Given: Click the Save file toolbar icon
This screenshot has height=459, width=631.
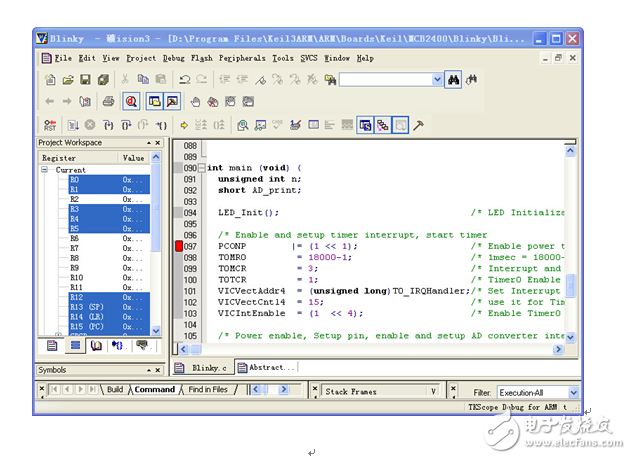Looking at the screenshot, I should coord(86,79).
